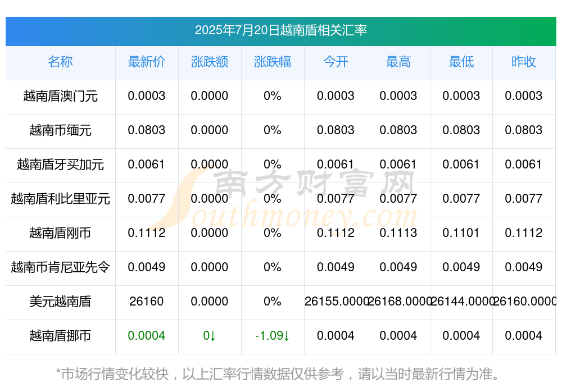Click latest price 0.0061 for 越南盾牙买加元
The height and width of the screenshot is (392, 562).
147,165
